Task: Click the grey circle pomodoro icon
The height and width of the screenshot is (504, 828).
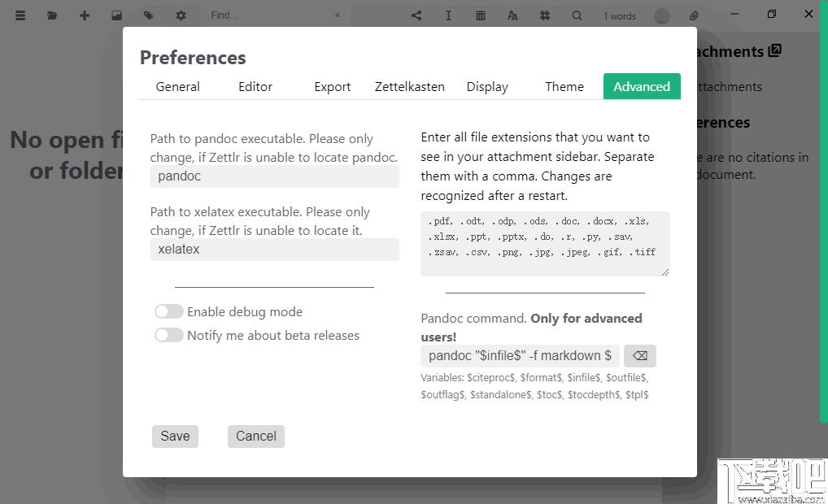Action: (x=661, y=15)
